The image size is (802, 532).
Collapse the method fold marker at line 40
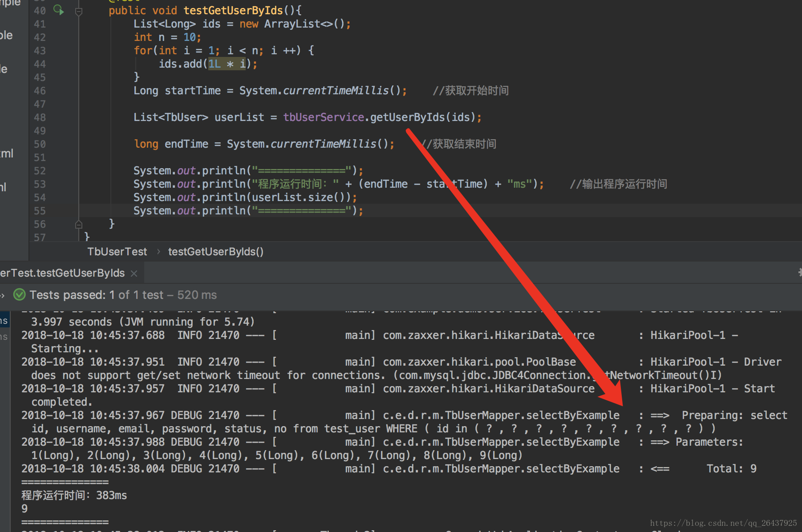[79, 12]
